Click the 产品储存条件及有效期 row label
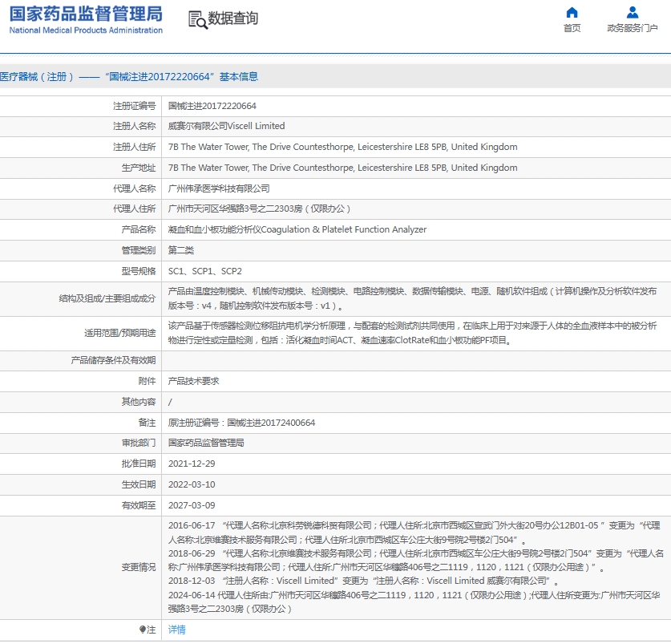Screen dimensions: 671x644 [113, 361]
